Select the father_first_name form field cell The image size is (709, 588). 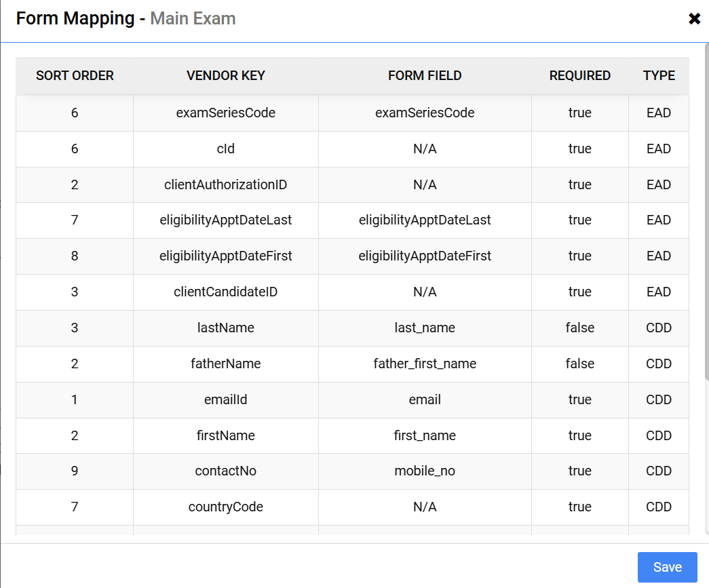point(425,364)
